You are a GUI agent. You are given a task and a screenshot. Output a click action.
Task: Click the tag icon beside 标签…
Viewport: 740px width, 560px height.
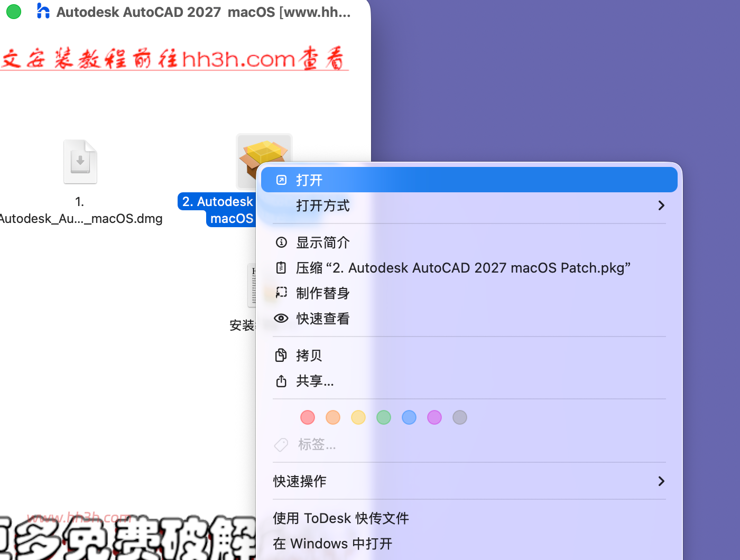click(281, 445)
